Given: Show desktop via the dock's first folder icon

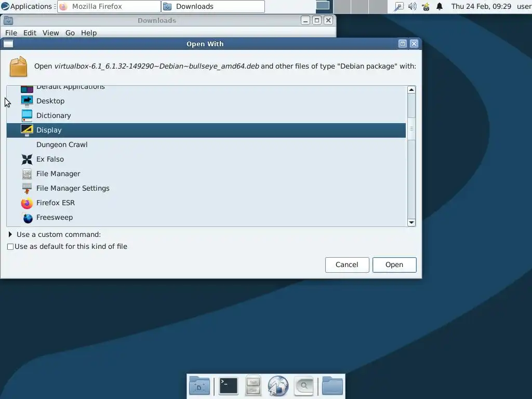Looking at the screenshot, I should (199, 386).
